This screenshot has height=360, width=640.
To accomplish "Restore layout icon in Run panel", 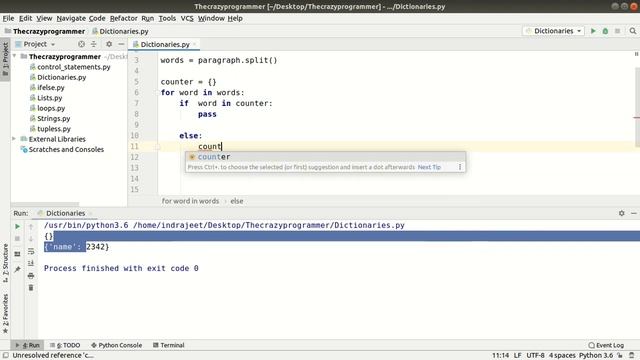I will click(18, 254).
